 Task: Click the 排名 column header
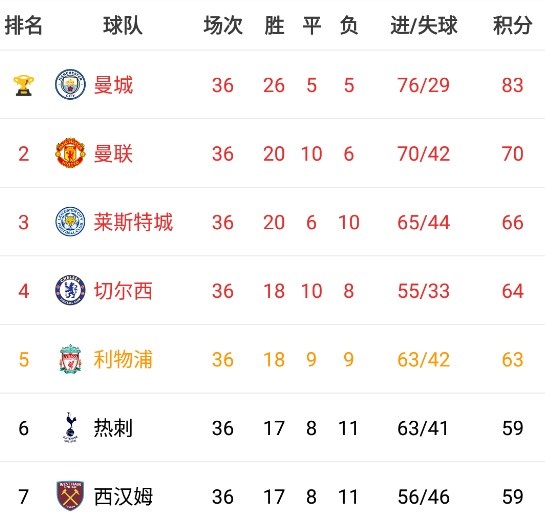point(23,25)
